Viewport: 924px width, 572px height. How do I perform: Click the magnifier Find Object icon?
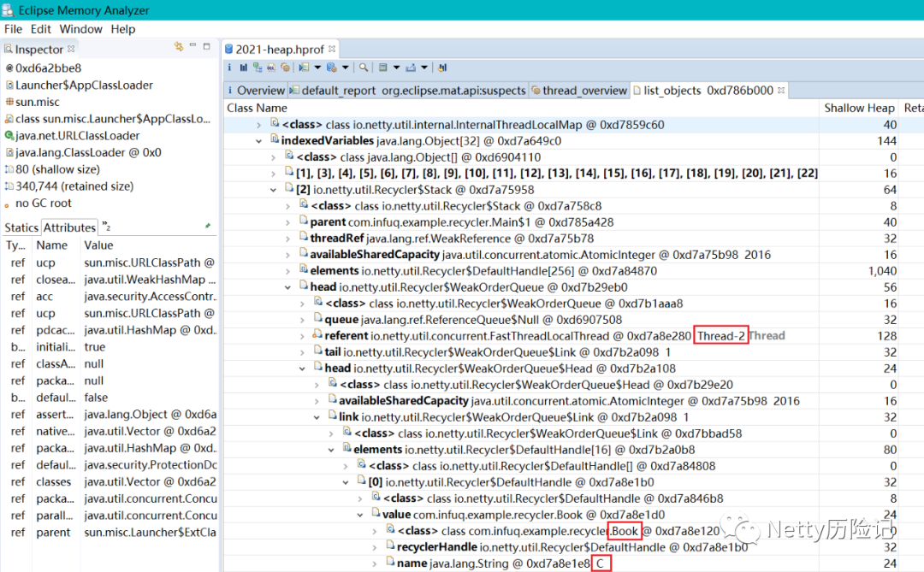tap(364, 68)
